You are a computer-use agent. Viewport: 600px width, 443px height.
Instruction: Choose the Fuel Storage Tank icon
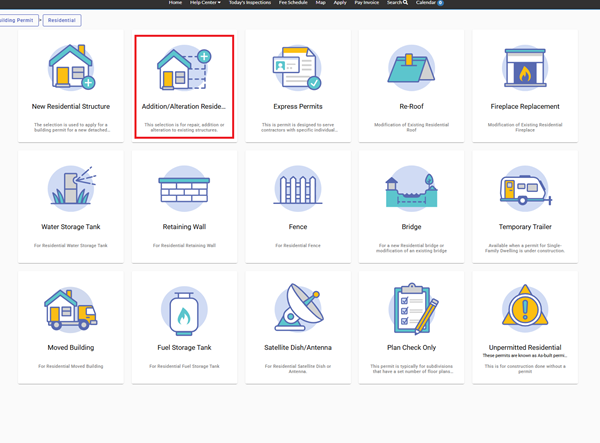tap(184, 308)
